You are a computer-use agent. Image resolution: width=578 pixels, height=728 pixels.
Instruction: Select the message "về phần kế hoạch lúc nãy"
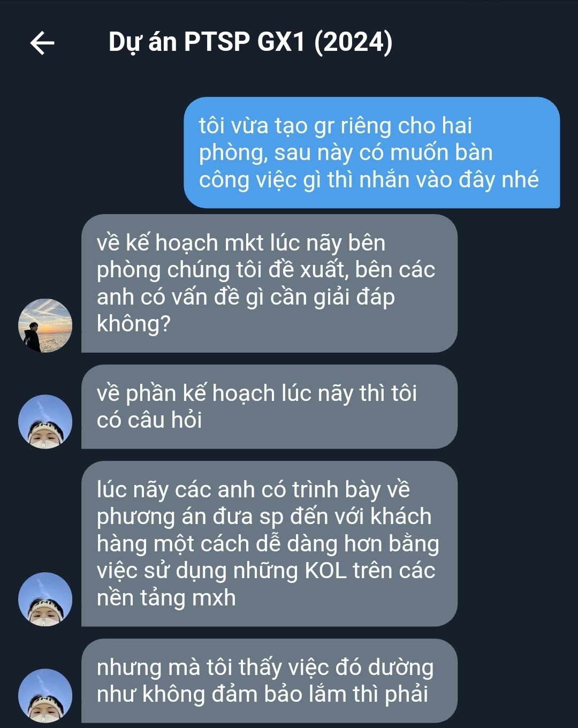[269, 407]
